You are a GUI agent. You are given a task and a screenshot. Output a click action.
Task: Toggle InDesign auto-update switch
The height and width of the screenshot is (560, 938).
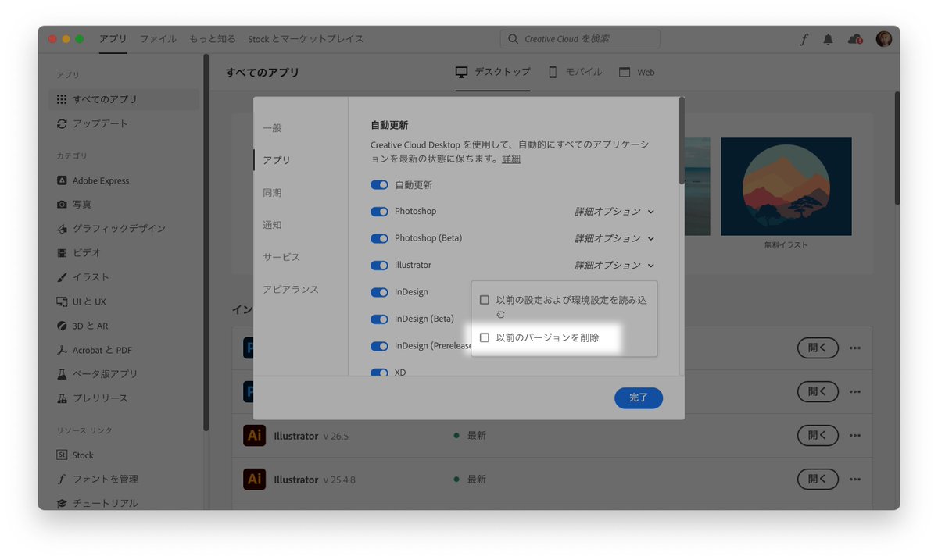(379, 292)
